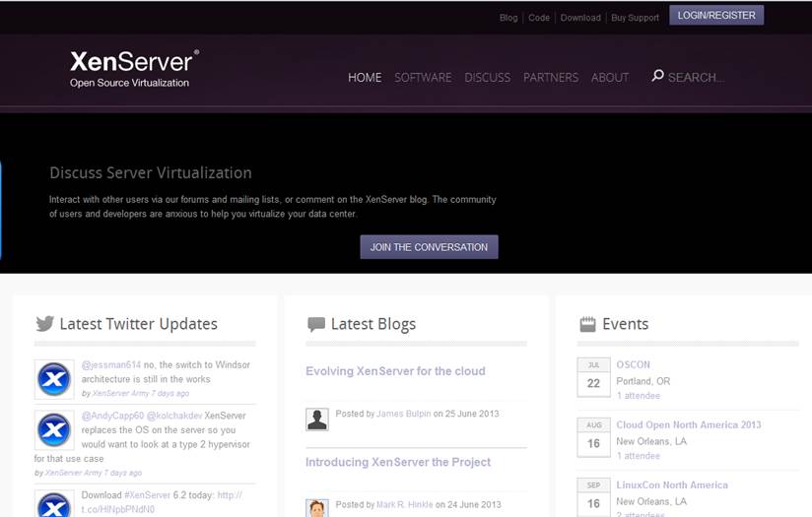Go to the DISCUSS menu item
This screenshot has height=517, width=812.
(x=487, y=78)
